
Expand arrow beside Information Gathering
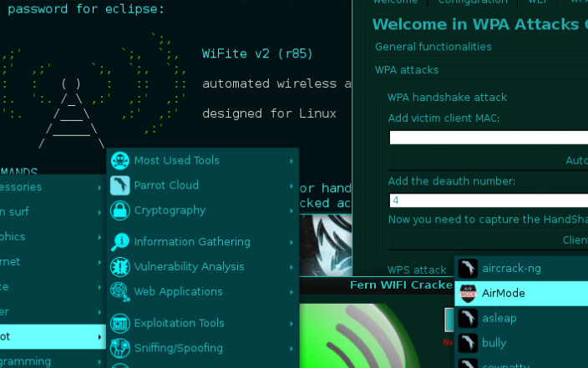(291, 243)
